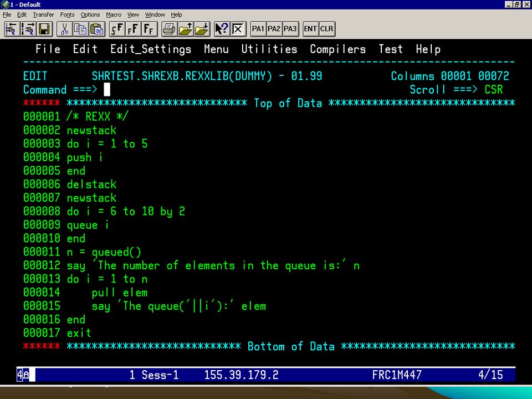Image resolution: width=532 pixels, height=399 pixels.
Task: Click the 'exit' statement
Action: coord(79,333)
